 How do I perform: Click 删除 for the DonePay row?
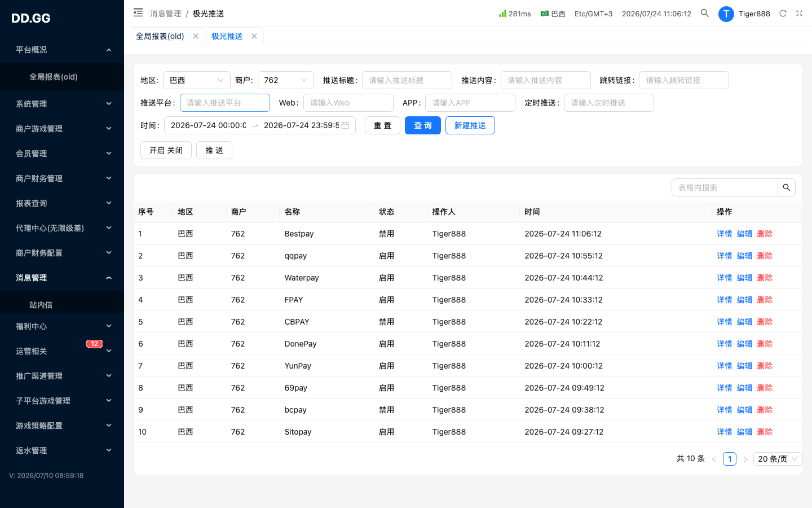click(765, 344)
